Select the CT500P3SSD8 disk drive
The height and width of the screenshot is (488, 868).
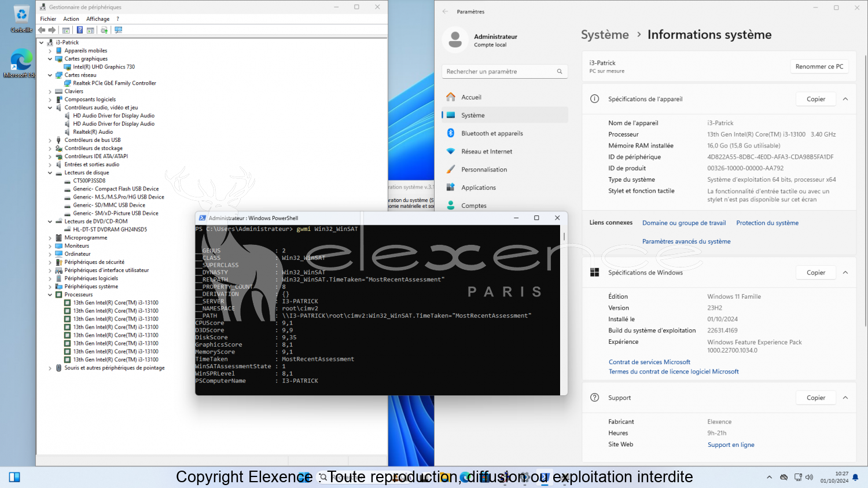[x=89, y=181]
